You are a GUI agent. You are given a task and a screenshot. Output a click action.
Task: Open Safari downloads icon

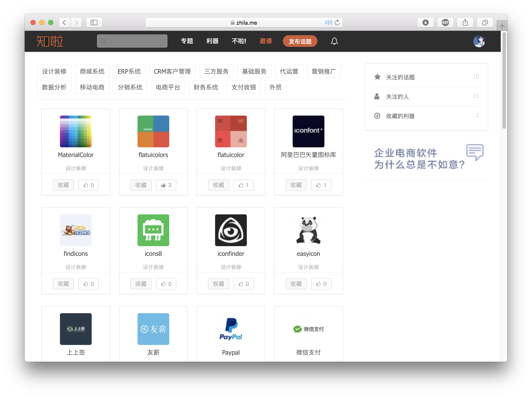tap(425, 22)
